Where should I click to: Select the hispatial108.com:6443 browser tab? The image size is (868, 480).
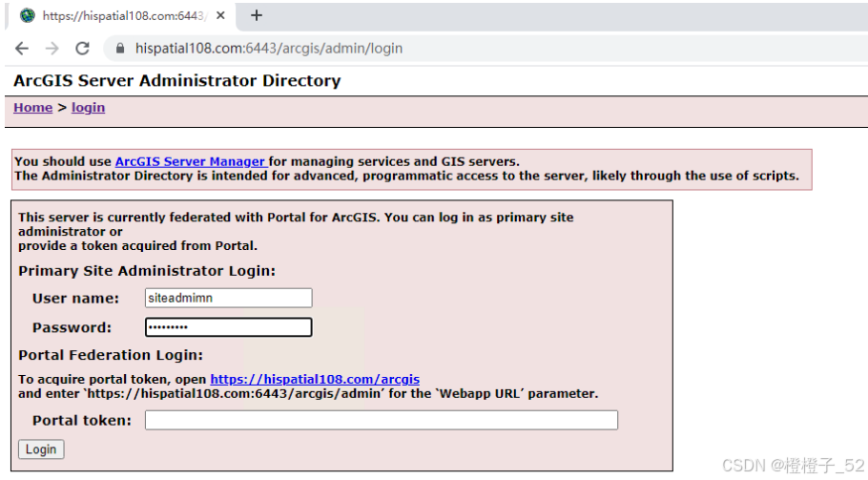[x=122, y=16]
